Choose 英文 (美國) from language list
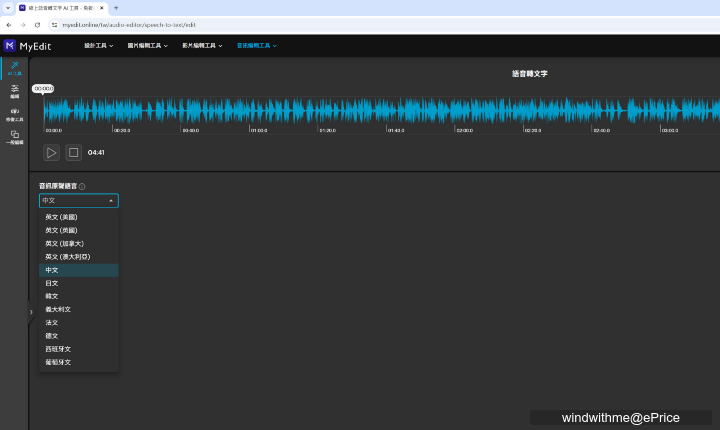The height and width of the screenshot is (430, 720). tap(61, 217)
